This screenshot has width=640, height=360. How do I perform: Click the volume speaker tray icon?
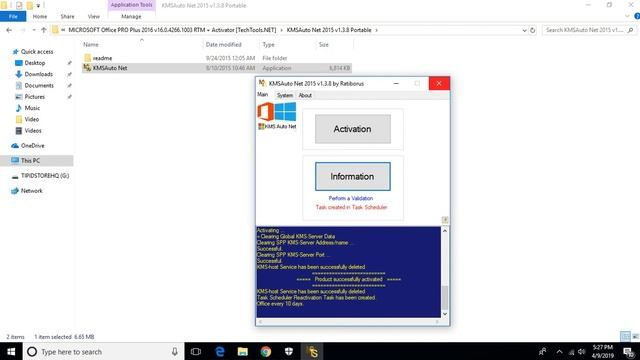[x=582, y=351]
